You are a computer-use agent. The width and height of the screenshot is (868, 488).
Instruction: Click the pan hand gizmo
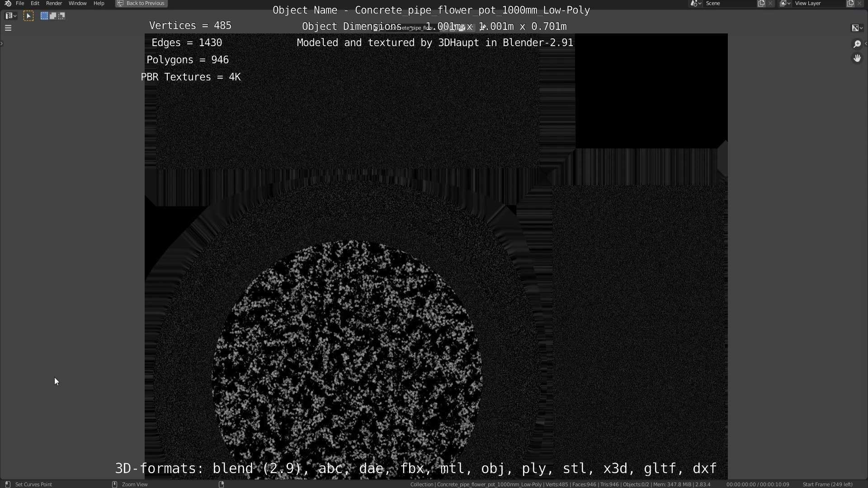point(857,58)
